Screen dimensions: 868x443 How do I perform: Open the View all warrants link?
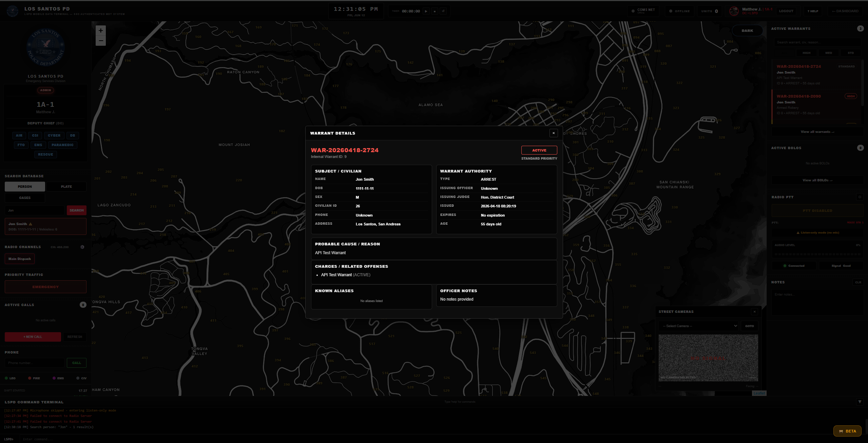[817, 132]
